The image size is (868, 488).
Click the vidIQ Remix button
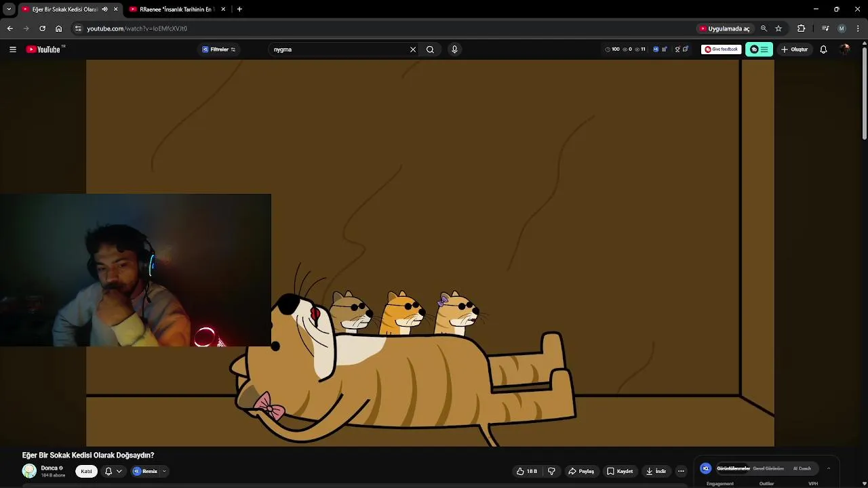145,471
